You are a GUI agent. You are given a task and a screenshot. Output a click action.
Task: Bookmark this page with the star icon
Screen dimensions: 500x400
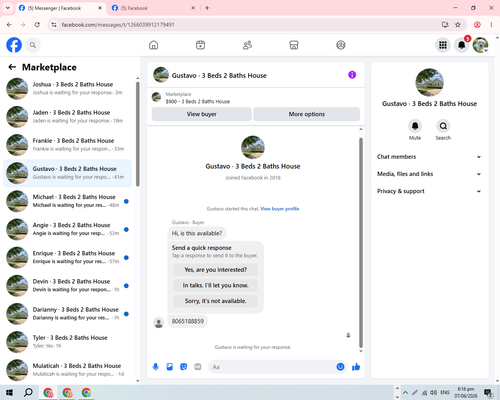[458, 25]
